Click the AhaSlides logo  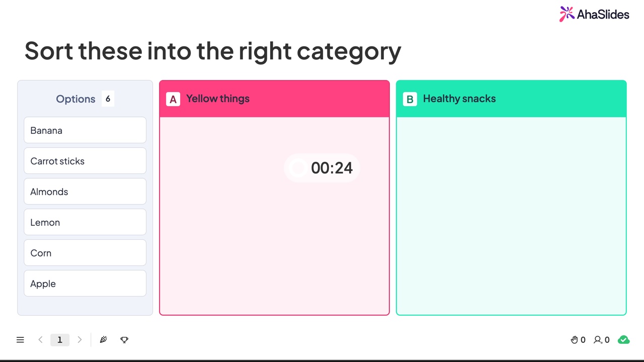pyautogui.click(x=594, y=14)
